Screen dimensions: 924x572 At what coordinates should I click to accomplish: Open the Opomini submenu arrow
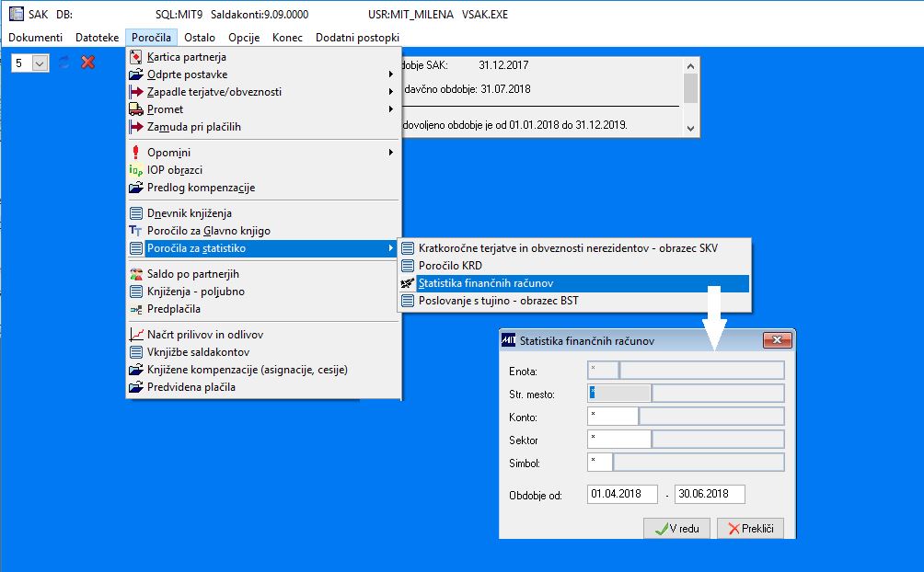click(391, 153)
